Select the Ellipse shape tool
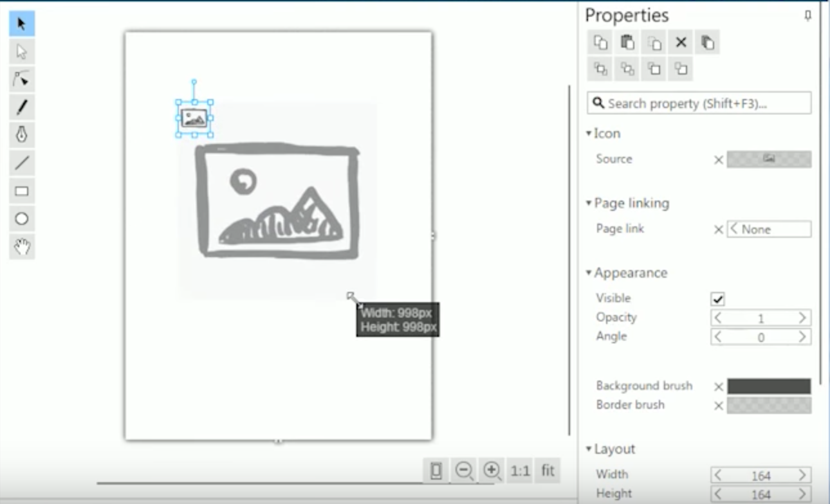The height and width of the screenshot is (504, 830). [21, 219]
